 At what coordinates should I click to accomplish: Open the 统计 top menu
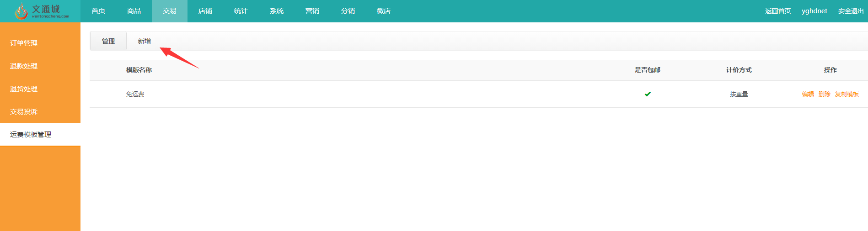pyautogui.click(x=241, y=11)
